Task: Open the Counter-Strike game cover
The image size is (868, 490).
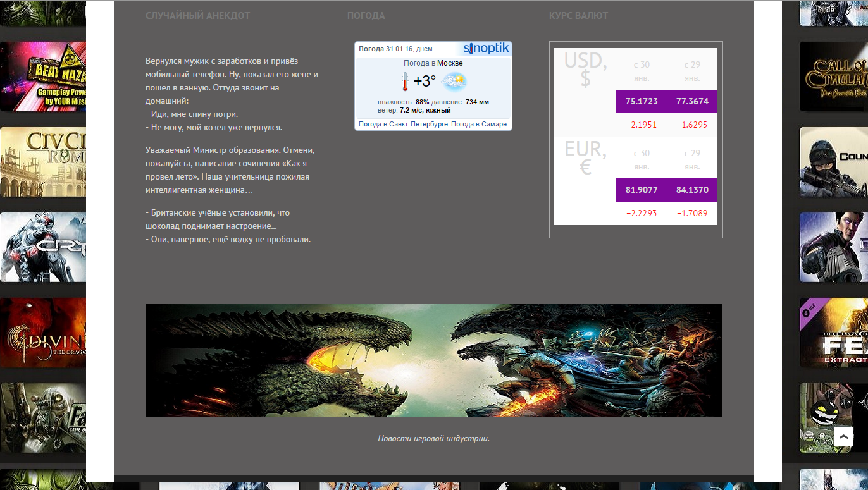Action: (834, 162)
